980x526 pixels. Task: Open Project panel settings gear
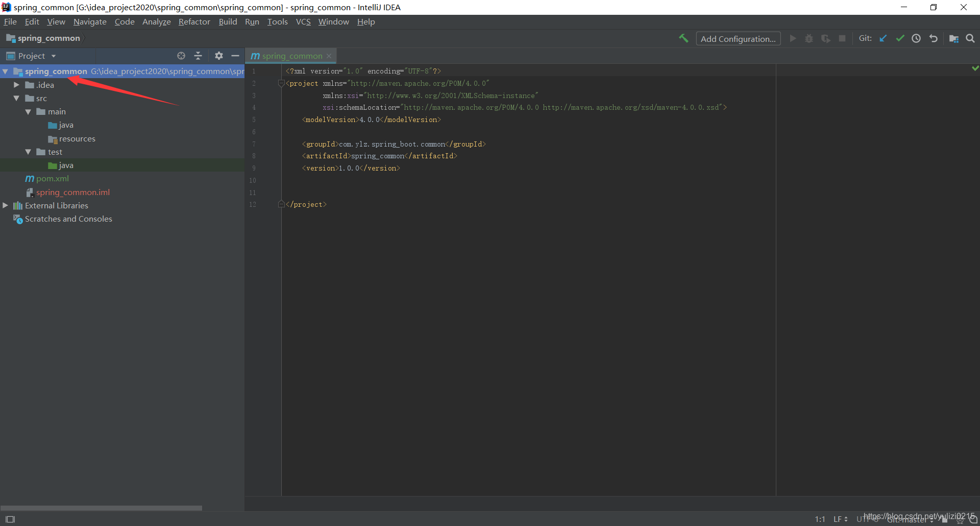tap(218, 56)
